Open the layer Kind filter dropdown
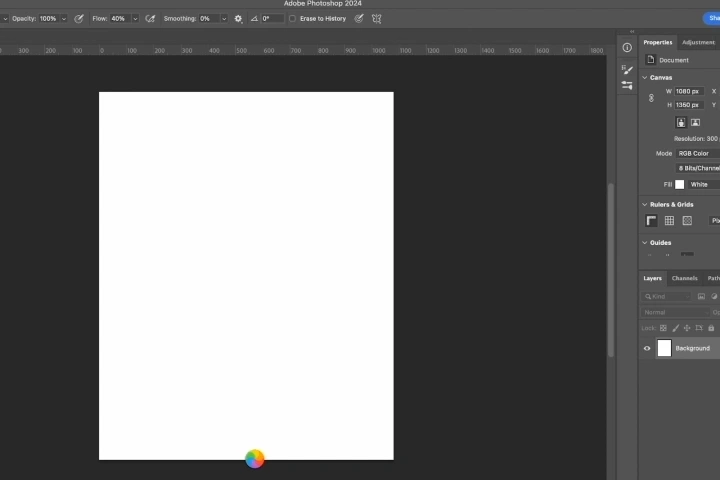Screen dimensions: 720x480 click(x=666, y=297)
